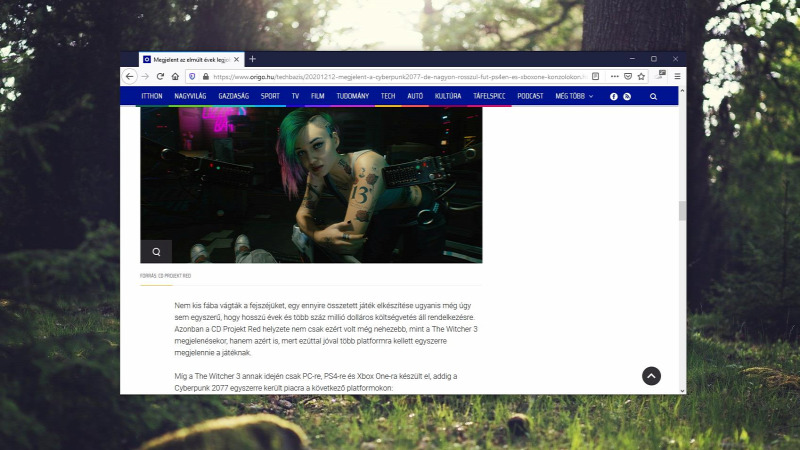Open tracking protection shield info
The height and width of the screenshot is (450, 800).
point(192,77)
